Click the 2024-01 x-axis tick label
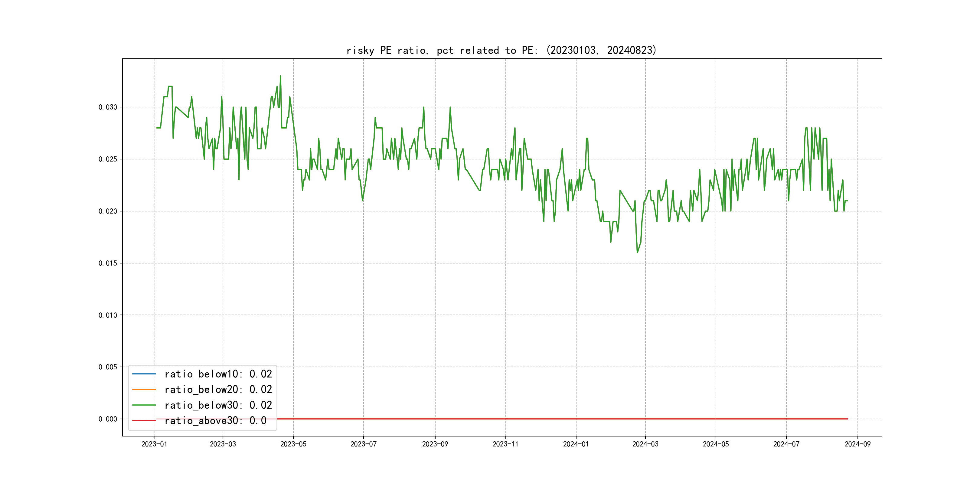This screenshot has width=980, height=490. 576,444
